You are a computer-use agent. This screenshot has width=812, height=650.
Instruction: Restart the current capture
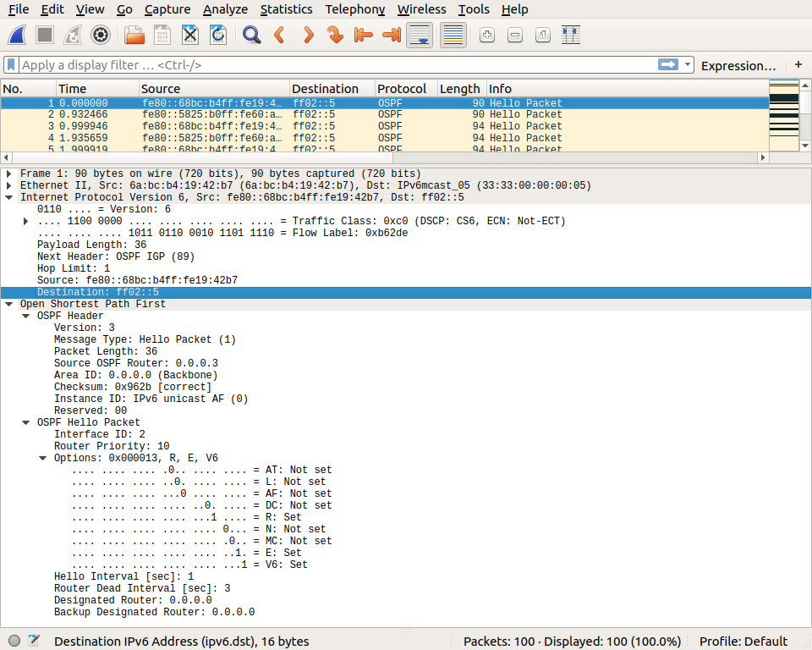point(73,36)
